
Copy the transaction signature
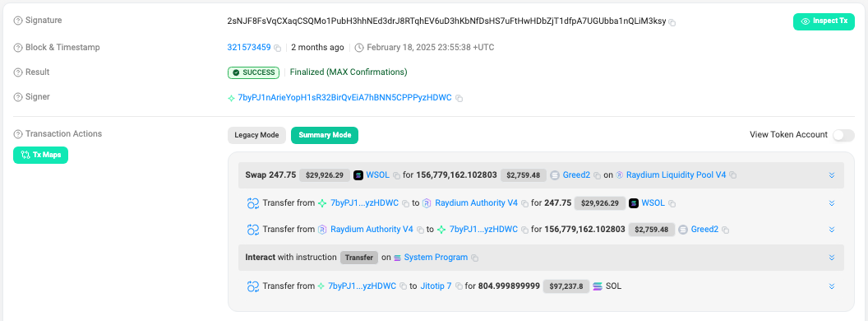[x=672, y=22]
